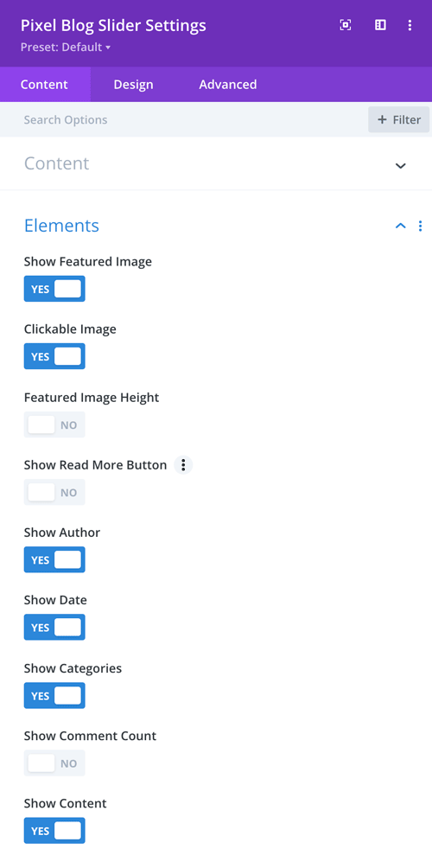Click the Elements section heading

[61, 226]
